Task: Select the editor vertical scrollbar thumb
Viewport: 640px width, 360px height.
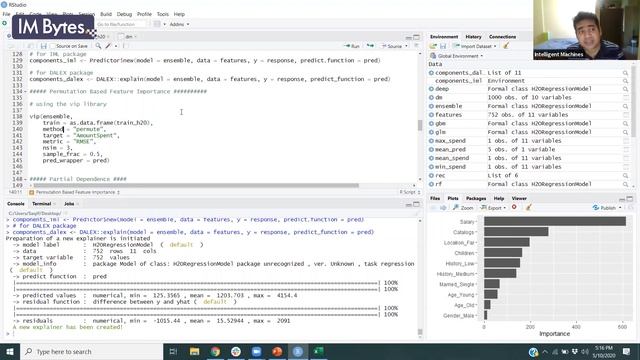Action: (x=420, y=125)
